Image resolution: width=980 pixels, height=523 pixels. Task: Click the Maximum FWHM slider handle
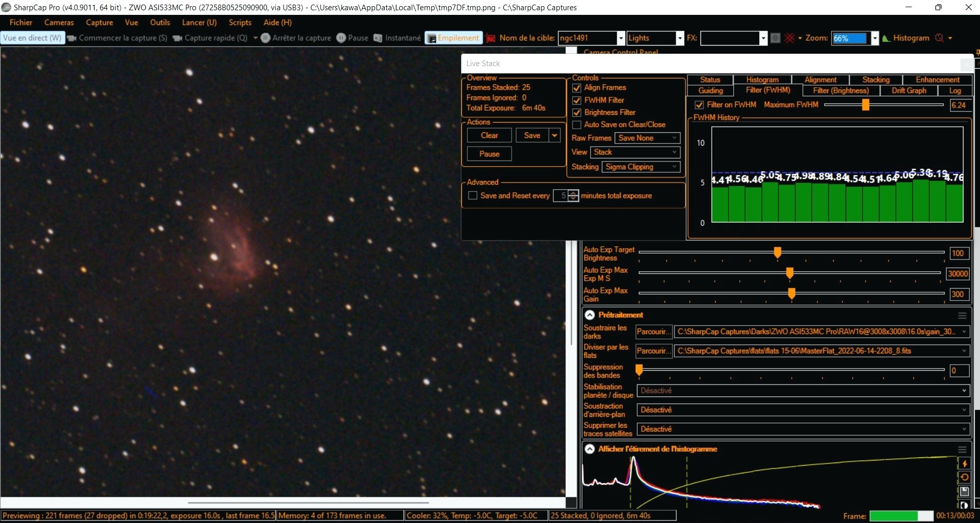pos(866,105)
